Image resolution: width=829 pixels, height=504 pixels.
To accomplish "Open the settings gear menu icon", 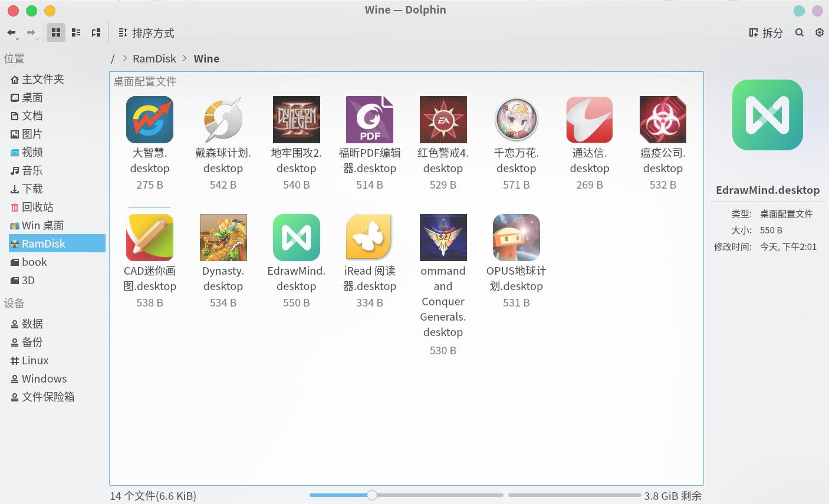I will (x=820, y=33).
